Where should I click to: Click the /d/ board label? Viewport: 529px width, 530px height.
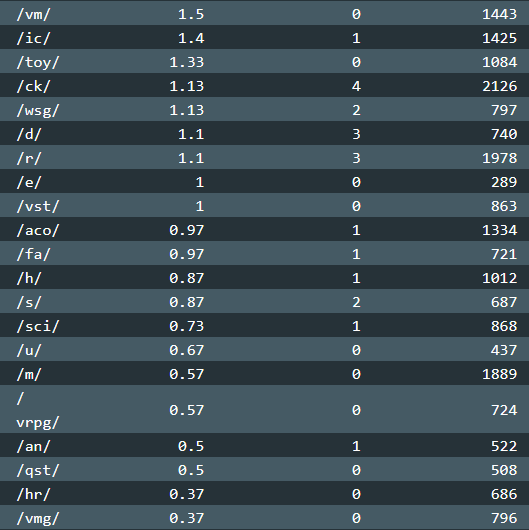point(29,135)
